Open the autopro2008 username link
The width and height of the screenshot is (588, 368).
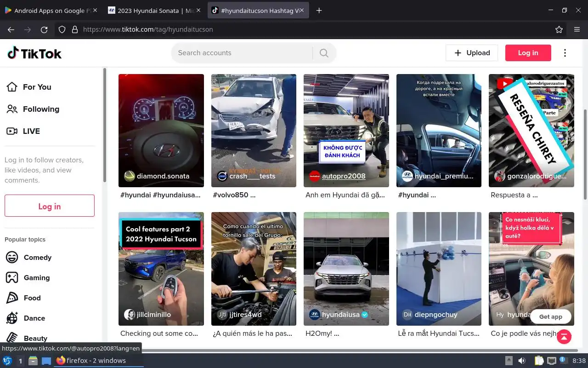click(344, 176)
